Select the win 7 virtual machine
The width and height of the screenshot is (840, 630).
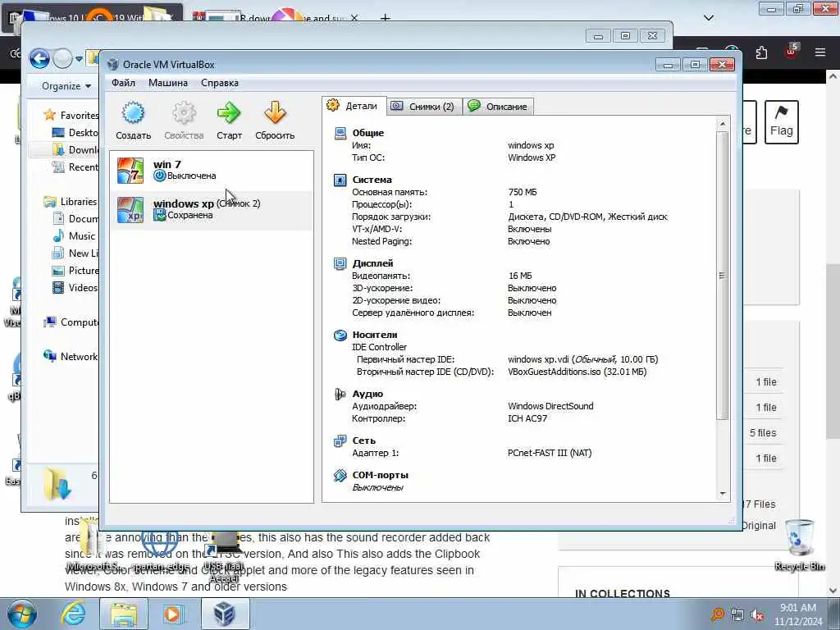point(211,171)
